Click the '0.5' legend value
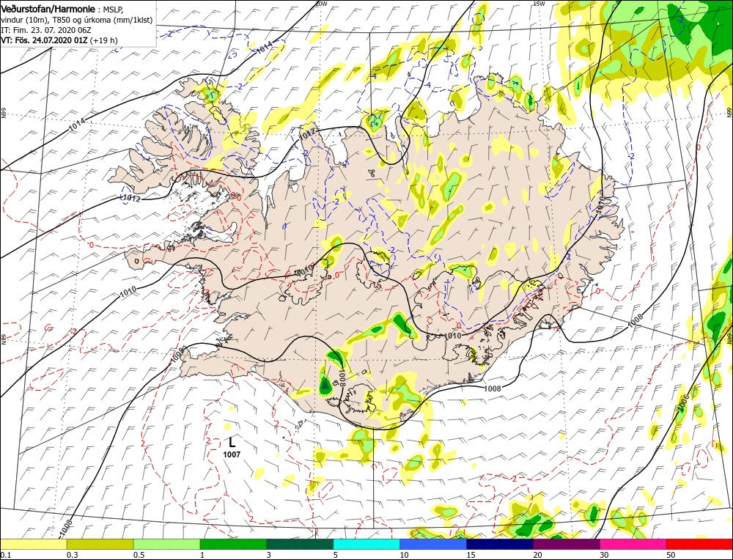 click(x=139, y=555)
